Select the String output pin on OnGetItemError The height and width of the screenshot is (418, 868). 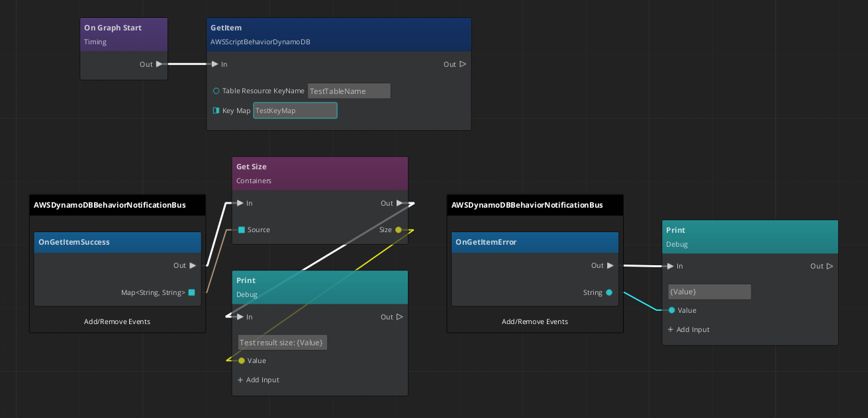[608, 292]
